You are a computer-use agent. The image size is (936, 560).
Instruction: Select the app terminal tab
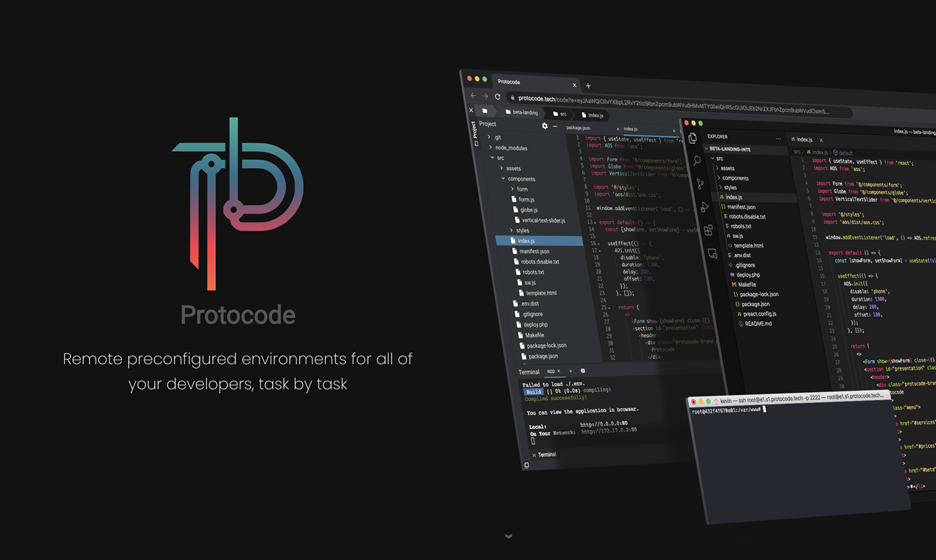pyautogui.click(x=551, y=371)
